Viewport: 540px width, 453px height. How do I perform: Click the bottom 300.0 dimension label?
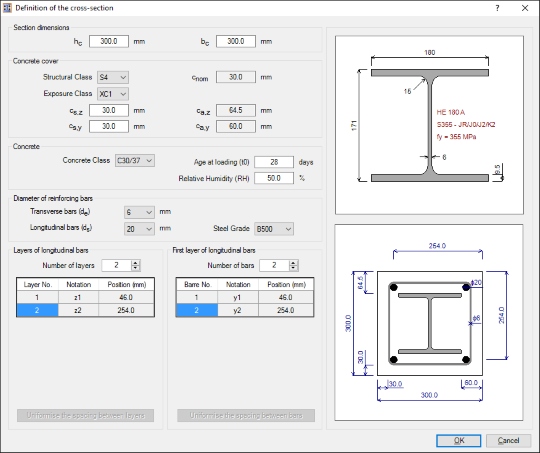[x=429, y=395]
